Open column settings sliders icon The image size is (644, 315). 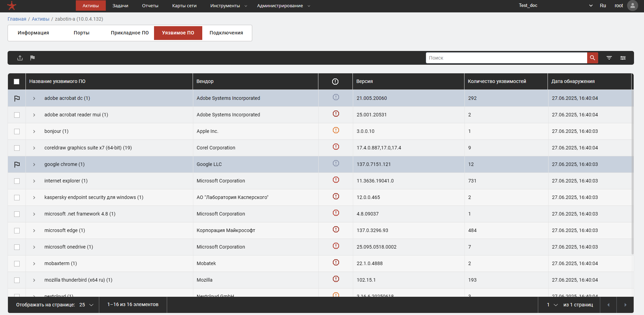point(623,58)
